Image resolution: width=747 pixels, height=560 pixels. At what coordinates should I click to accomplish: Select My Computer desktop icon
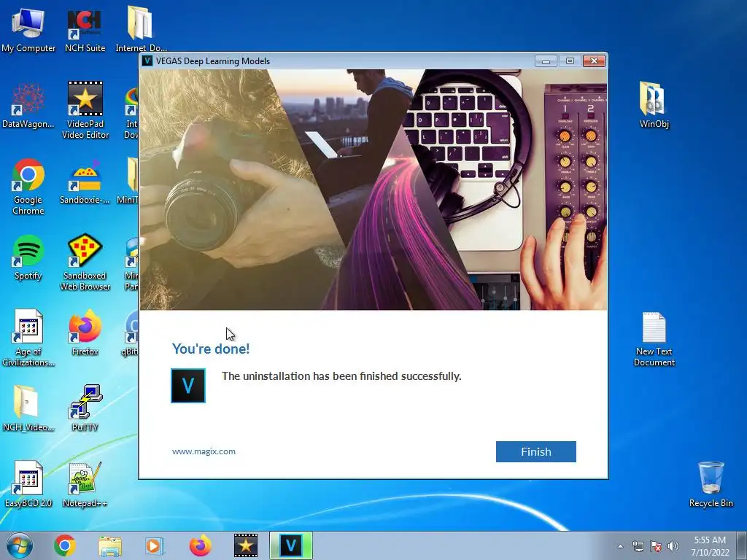(28, 30)
